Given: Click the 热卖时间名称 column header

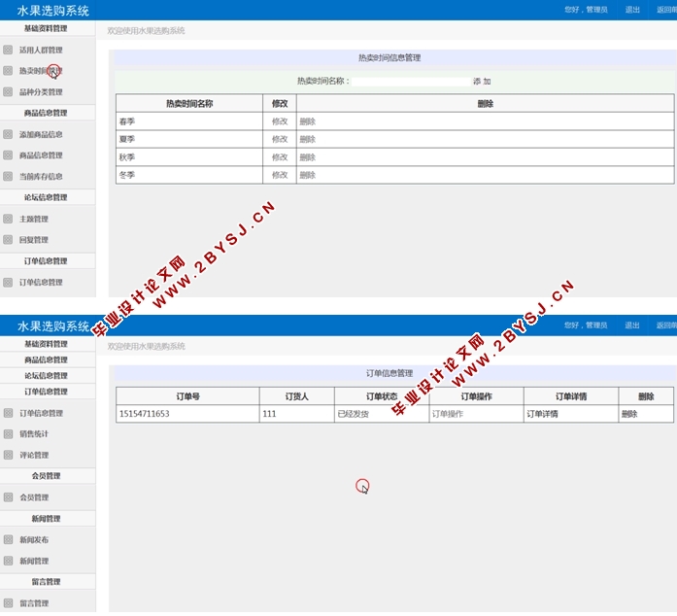Looking at the screenshot, I should tap(189, 104).
